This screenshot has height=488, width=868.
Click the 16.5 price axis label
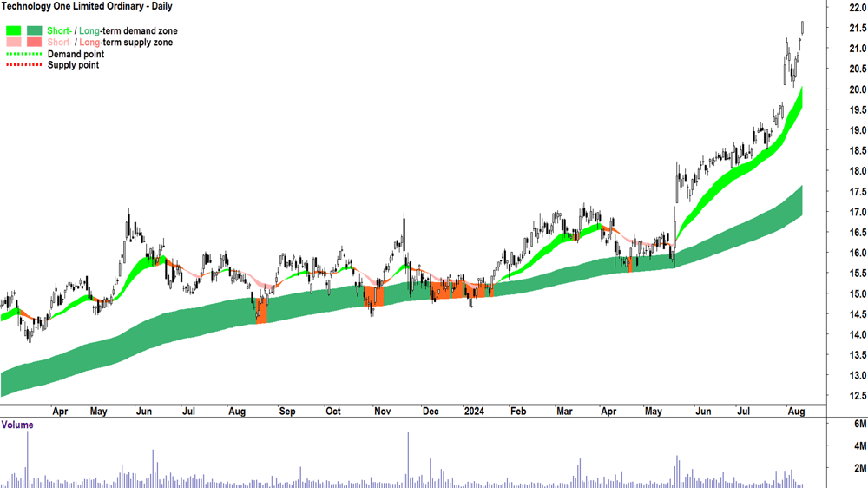point(858,233)
